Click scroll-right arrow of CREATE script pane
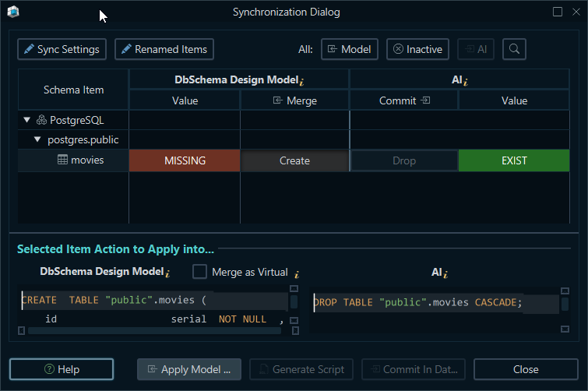Image resolution: width=588 pixels, height=391 pixels. [295, 331]
